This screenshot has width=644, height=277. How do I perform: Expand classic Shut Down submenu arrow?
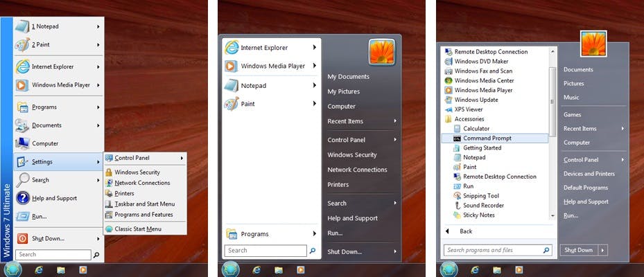point(98,239)
